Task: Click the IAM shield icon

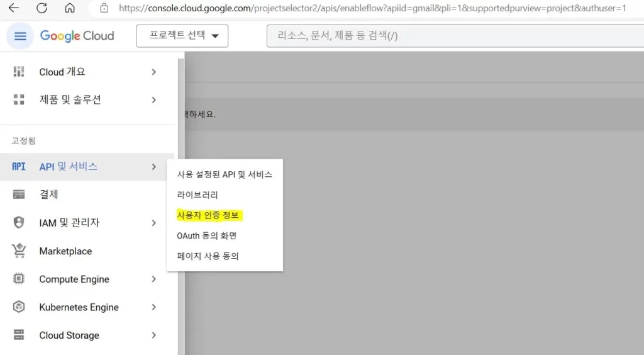Action: (x=19, y=222)
